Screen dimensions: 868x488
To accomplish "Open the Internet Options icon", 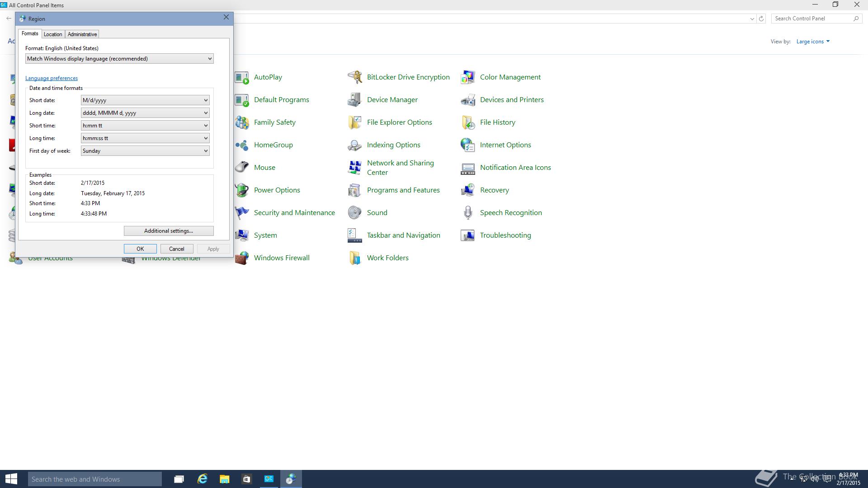I will click(x=468, y=145).
